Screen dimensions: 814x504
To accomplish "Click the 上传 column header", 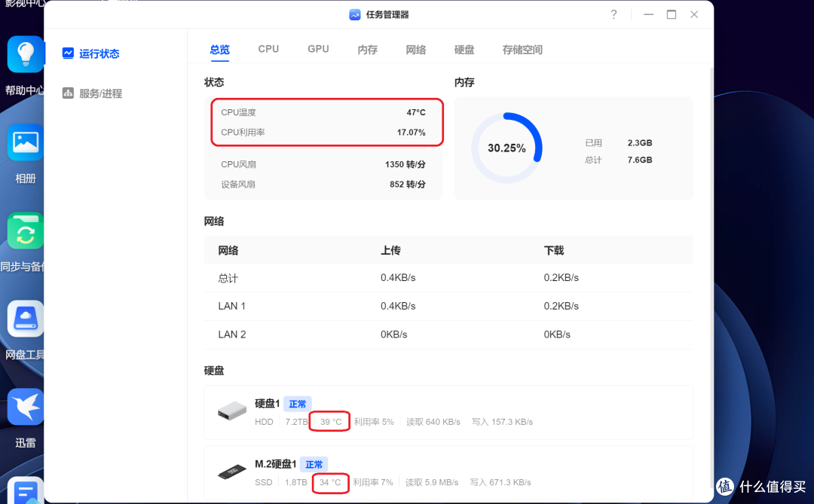I will click(x=390, y=250).
